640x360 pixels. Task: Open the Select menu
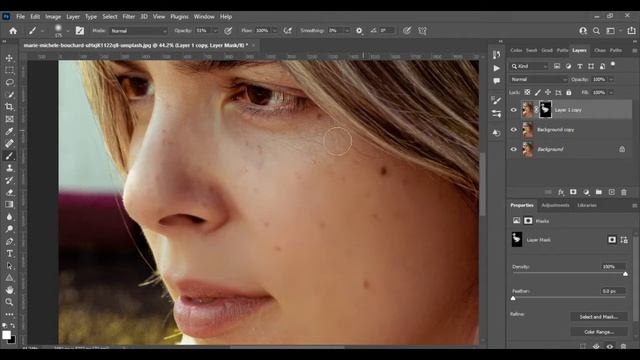tap(109, 17)
